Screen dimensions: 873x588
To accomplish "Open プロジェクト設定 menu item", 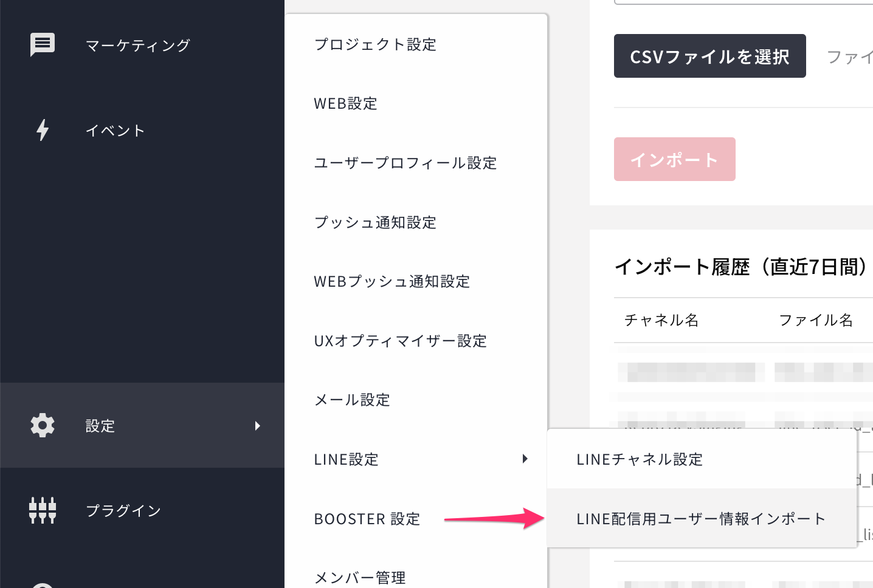I will coord(375,45).
